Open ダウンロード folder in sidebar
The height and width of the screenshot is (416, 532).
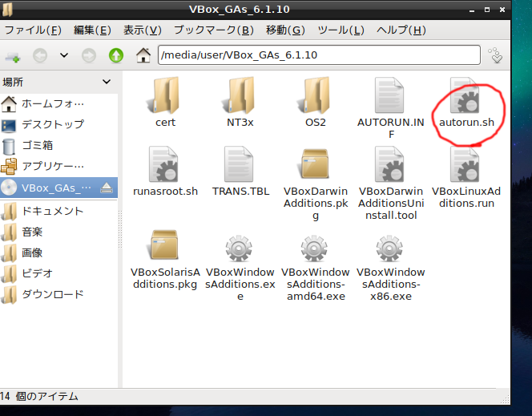(x=58, y=294)
